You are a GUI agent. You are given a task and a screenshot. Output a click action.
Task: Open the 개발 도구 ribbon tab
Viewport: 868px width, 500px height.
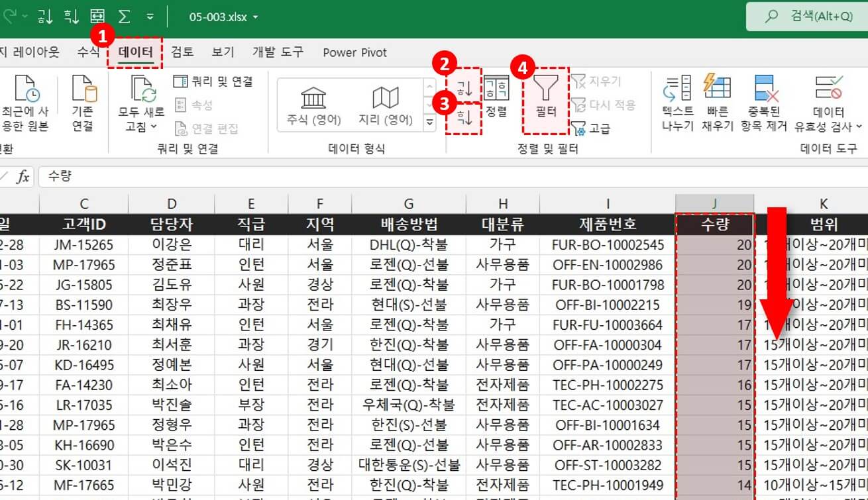coord(278,52)
